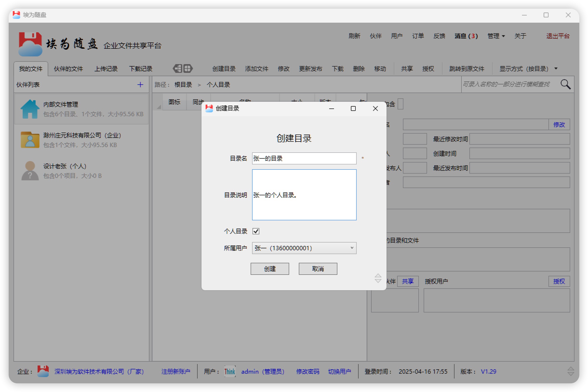
Task: Click the table corner select-all triangle
Action: [x=158, y=107]
